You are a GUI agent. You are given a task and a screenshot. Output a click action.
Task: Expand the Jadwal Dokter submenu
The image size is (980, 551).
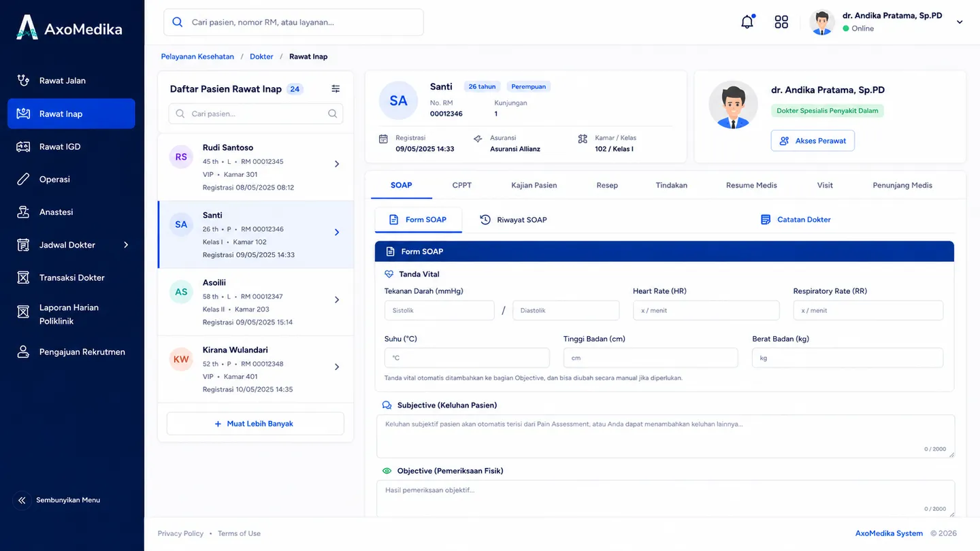126,245
